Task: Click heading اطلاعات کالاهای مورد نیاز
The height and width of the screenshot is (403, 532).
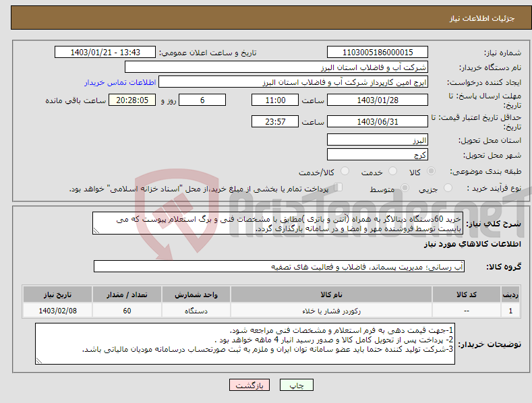Action: point(472,244)
